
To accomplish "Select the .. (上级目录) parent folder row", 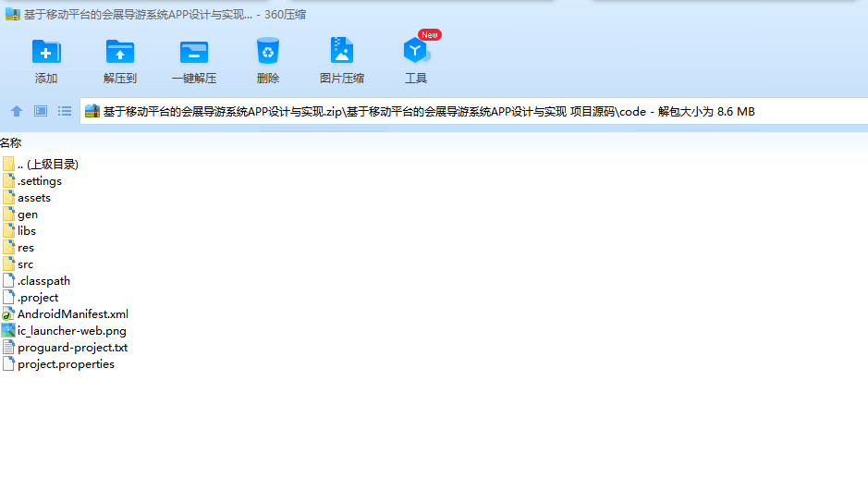I will pyautogui.click(x=41, y=165).
